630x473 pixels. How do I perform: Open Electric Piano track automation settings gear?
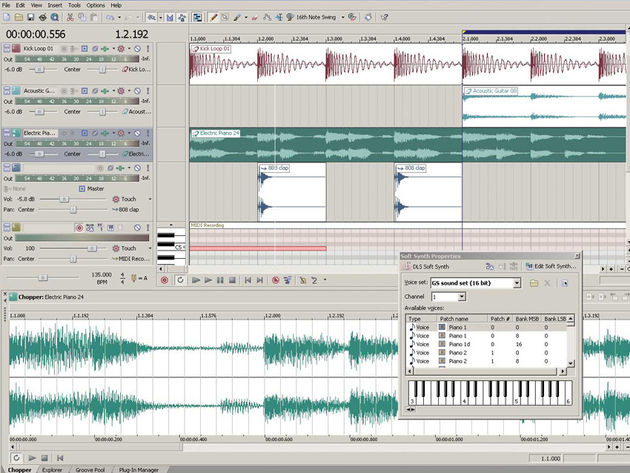121,133
